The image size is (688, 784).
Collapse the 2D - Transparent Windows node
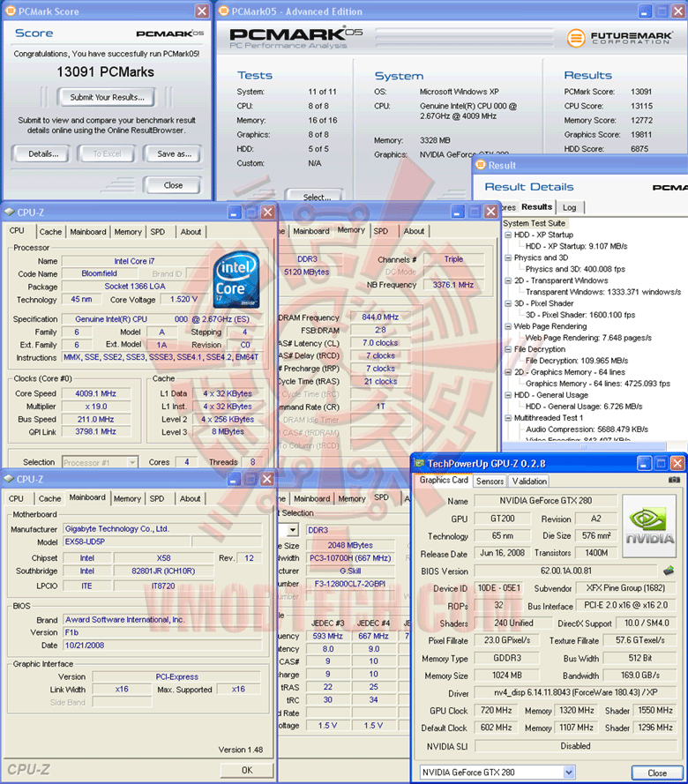[507, 281]
